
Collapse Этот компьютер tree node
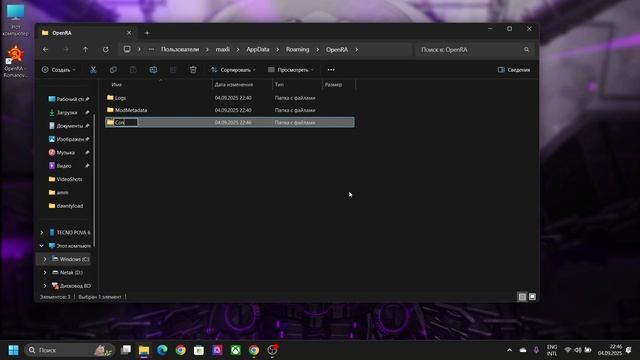(x=42, y=246)
